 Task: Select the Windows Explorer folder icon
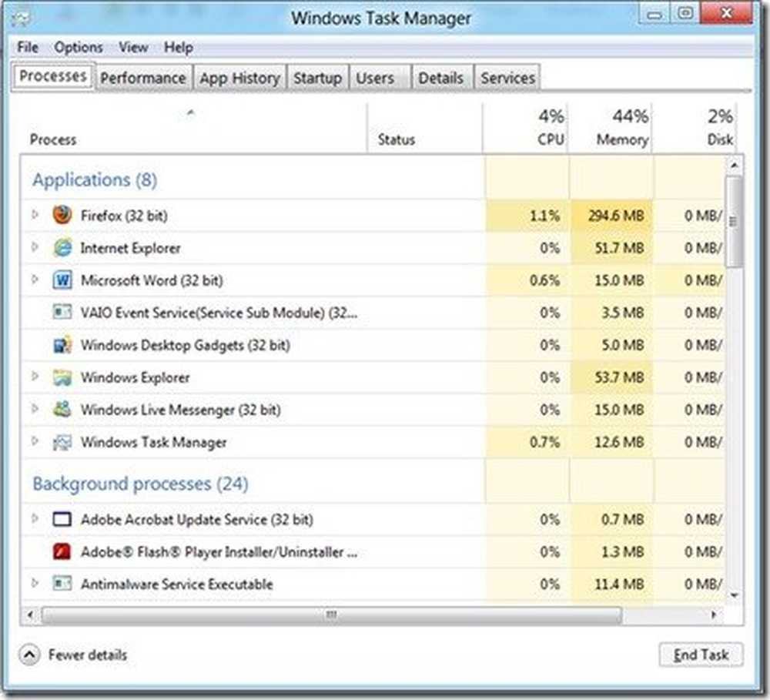pyautogui.click(x=62, y=377)
